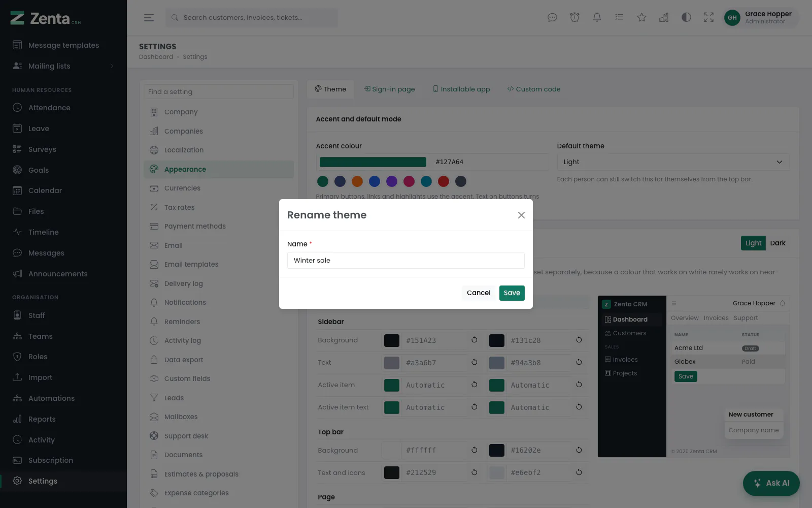Close the Rename theme dialog
Viewport: 812px width, 508px height.
[521, 215]
